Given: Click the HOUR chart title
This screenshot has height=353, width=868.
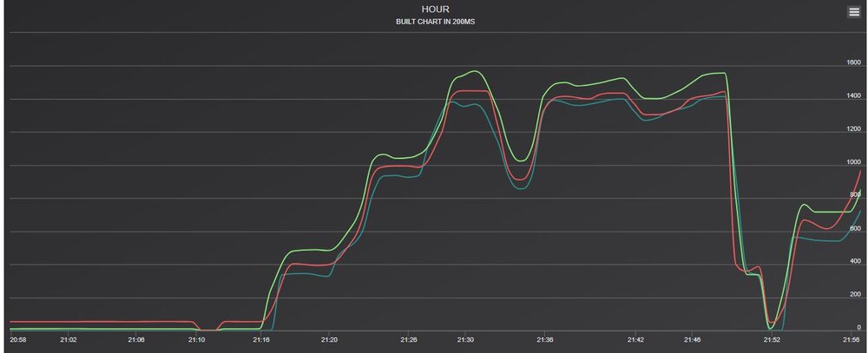Looking at the screenshot, I should click(433, 9).
